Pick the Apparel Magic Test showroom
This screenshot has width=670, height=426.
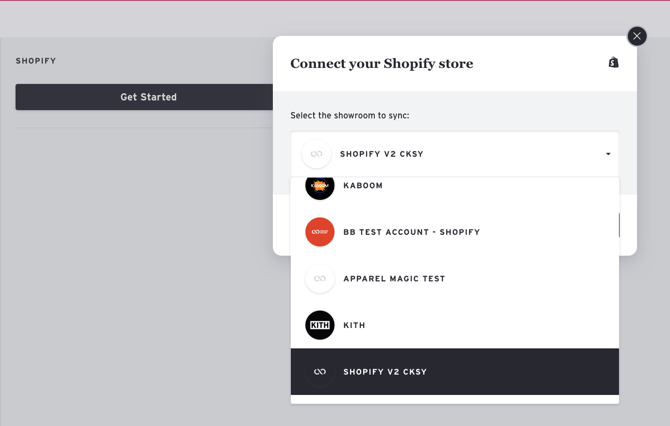[394, 279]
